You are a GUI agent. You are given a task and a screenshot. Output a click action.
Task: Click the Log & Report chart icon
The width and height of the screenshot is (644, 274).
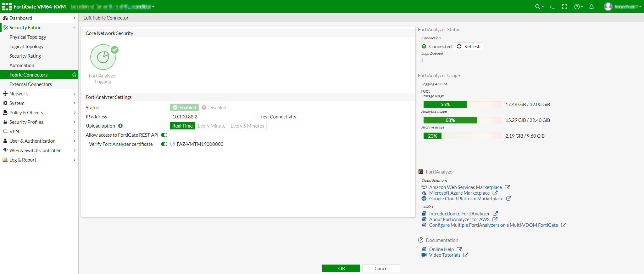point(5,160)
